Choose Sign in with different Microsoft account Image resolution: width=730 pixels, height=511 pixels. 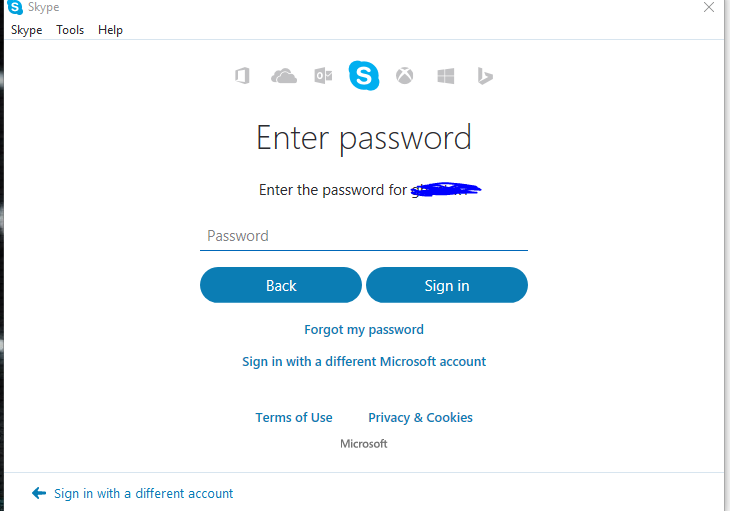pyautogui.click(x=364, y=362)
